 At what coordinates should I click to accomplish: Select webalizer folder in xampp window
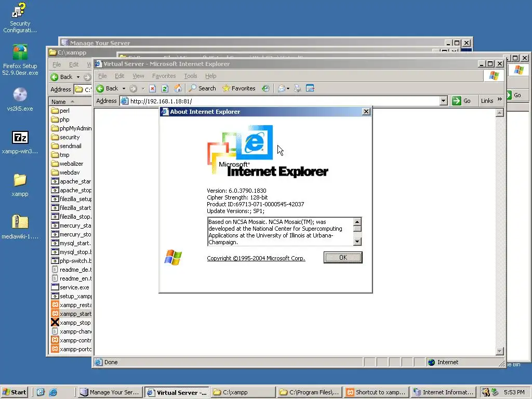pyautogui.click(x=67, y=164)
